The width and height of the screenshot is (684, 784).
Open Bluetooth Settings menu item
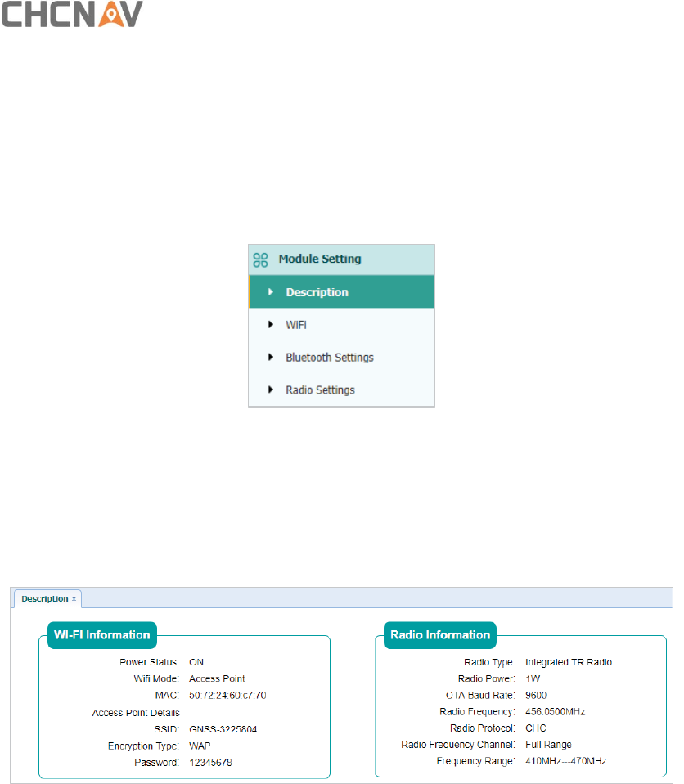click(341, 357)
